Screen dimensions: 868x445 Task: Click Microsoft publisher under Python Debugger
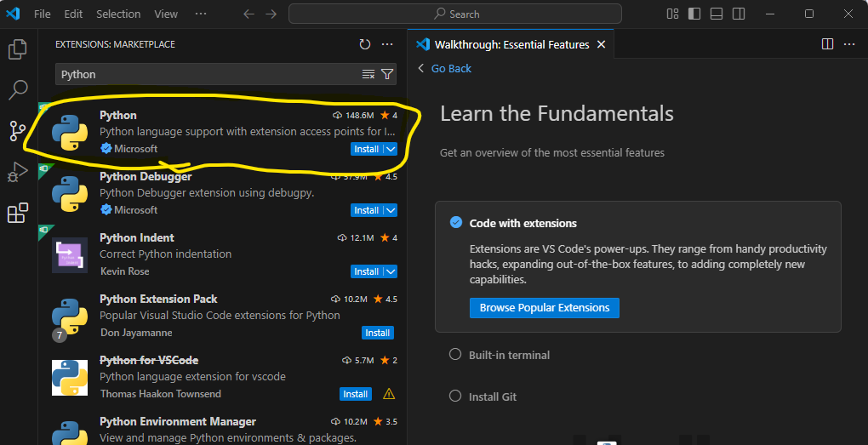(x=135, y=210)
